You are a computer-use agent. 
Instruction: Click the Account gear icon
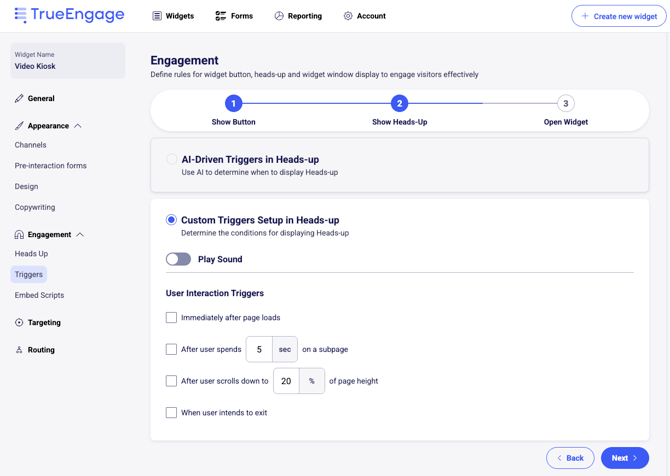(x=348, y=16)
